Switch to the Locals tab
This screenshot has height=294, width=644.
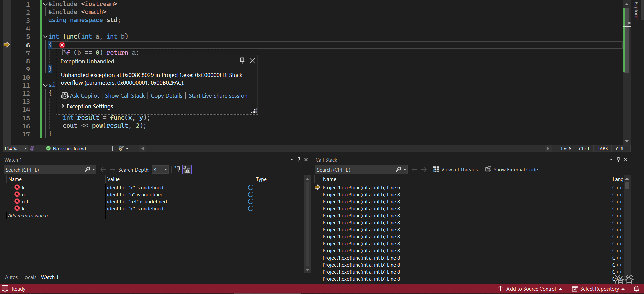coord(29,277)
